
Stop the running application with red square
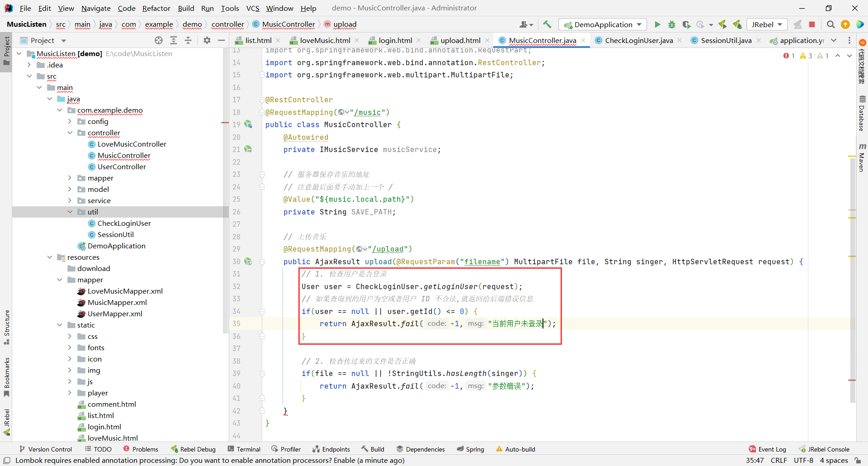(x=812, y=24)
